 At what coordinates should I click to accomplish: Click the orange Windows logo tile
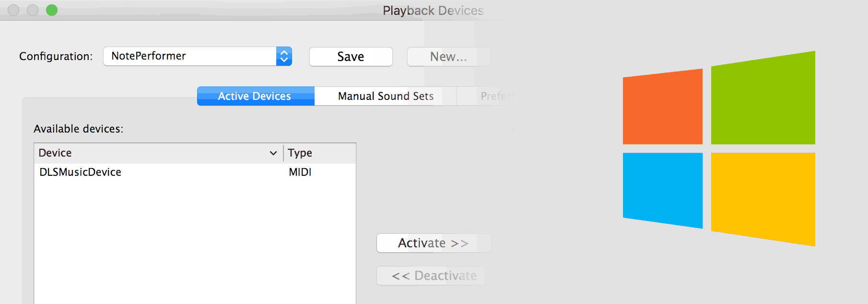[663, 107]
